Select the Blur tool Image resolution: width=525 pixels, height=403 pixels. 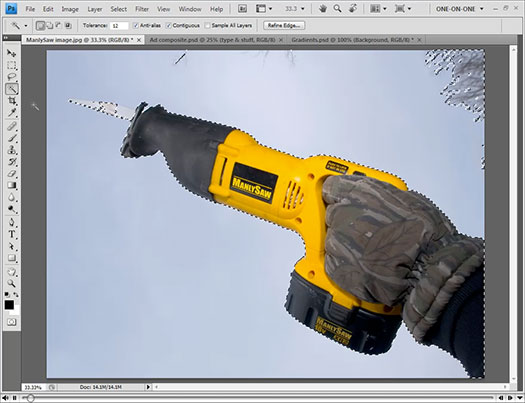[x=11, y=197]
